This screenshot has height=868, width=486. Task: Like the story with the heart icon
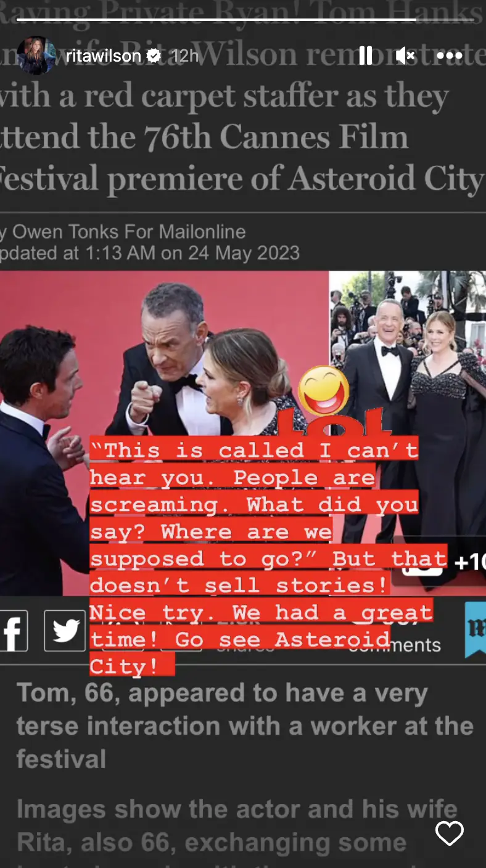449,834
